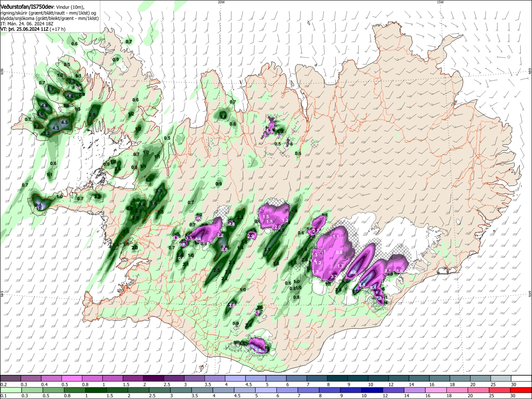Click the '0.2' label on the upper legend
The image size is (532, 399).
[3, 384]
